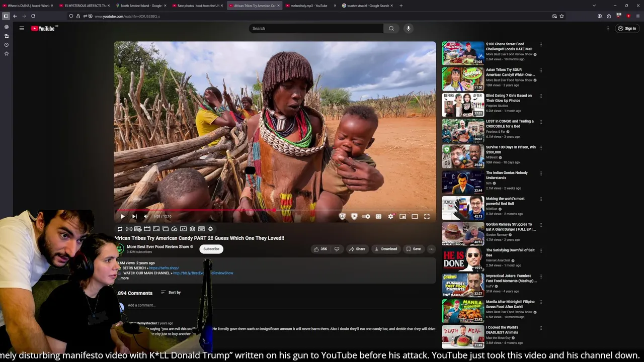
Task: Open the more actions menu beside Save
Action: pos(431,249)
